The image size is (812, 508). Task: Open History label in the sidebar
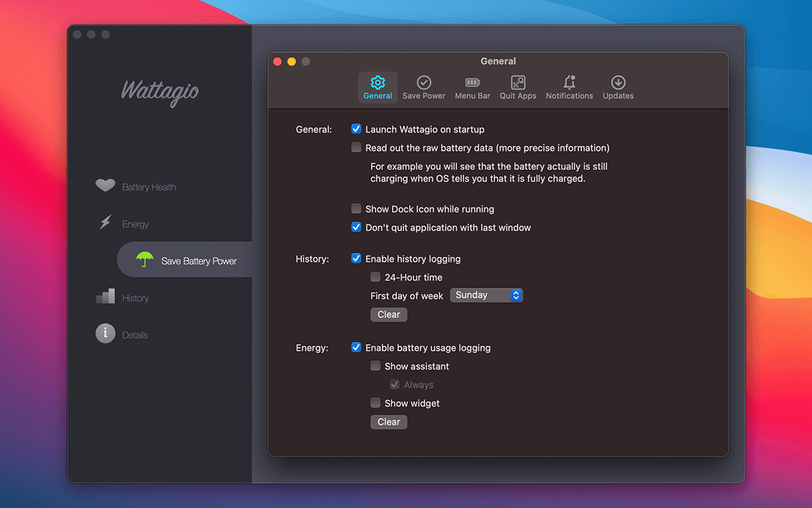click(x=135, y=298)
